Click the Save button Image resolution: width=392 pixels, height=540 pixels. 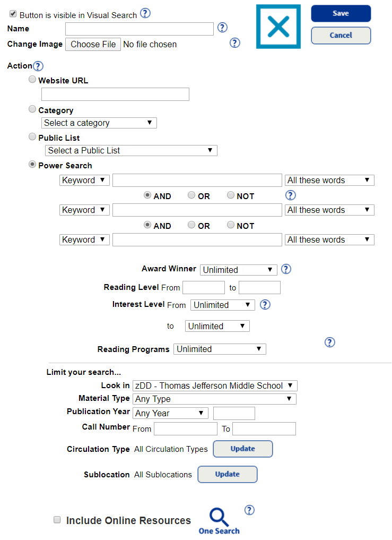pos(341,13)
